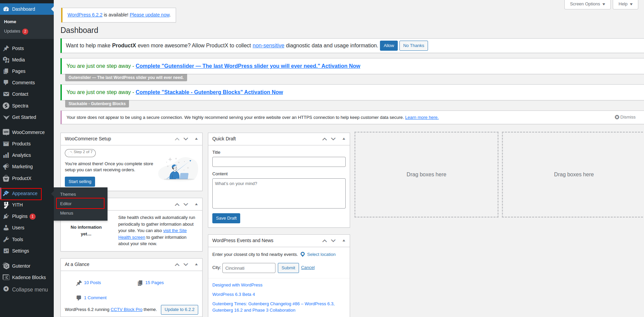The image size is (644, 317).
Task: Click the Kadence Blocks icon
Action: click(x=6, y=277)
